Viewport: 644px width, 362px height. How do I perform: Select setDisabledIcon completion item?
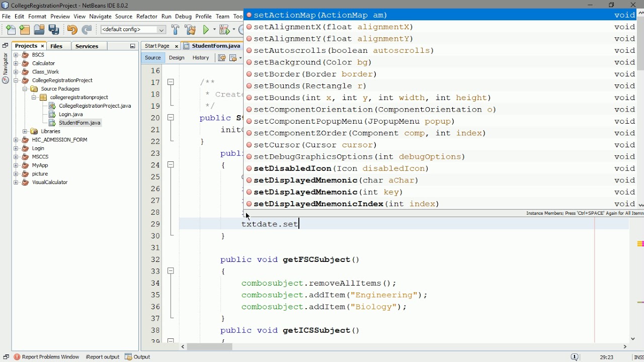coord(440,168)
